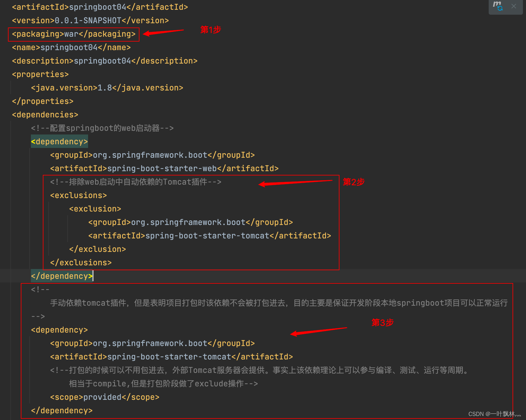
Task: Click the 第1步 annotation label
Action: tap(210, 30)
